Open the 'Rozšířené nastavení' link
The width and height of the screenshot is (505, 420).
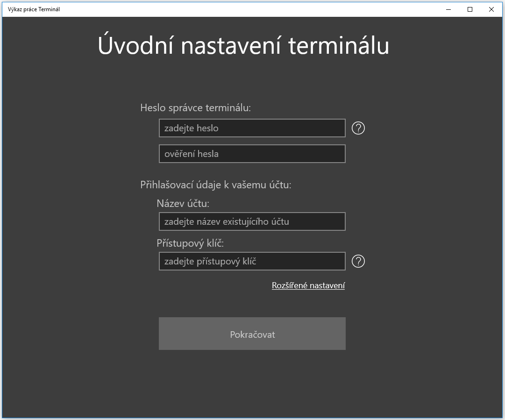tap(308, 286)
